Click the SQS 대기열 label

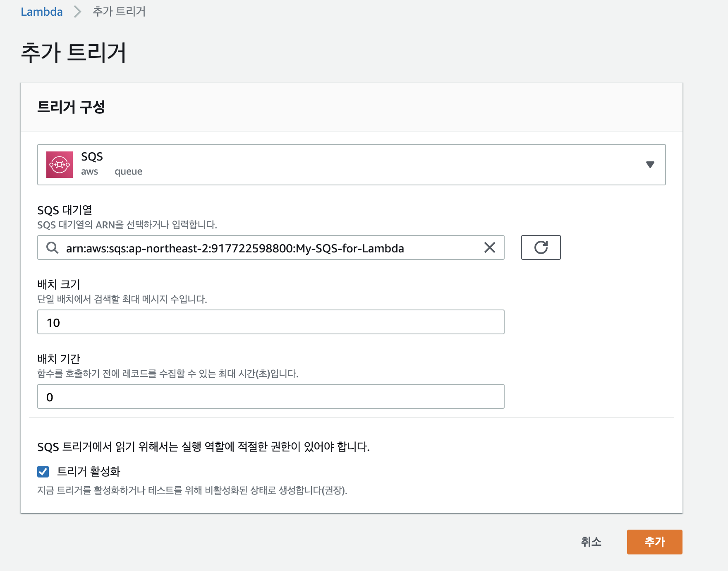point(65,210)
